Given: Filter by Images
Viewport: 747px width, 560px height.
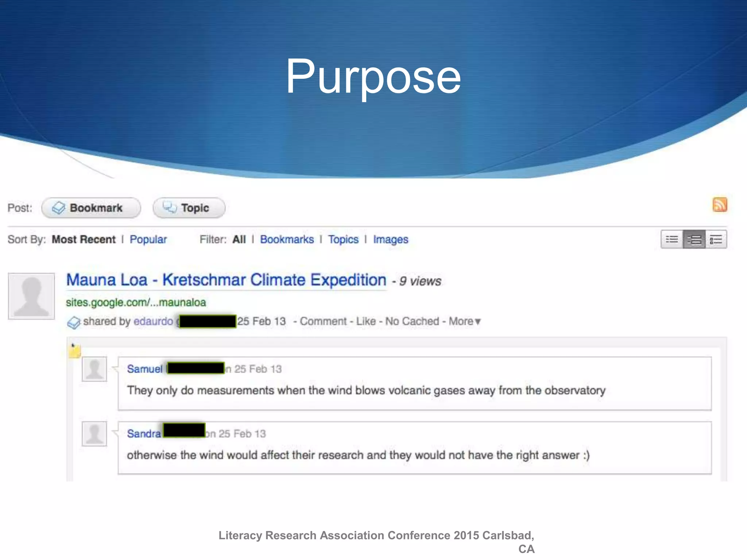Looking at the screenshot, I should (391, 240).
